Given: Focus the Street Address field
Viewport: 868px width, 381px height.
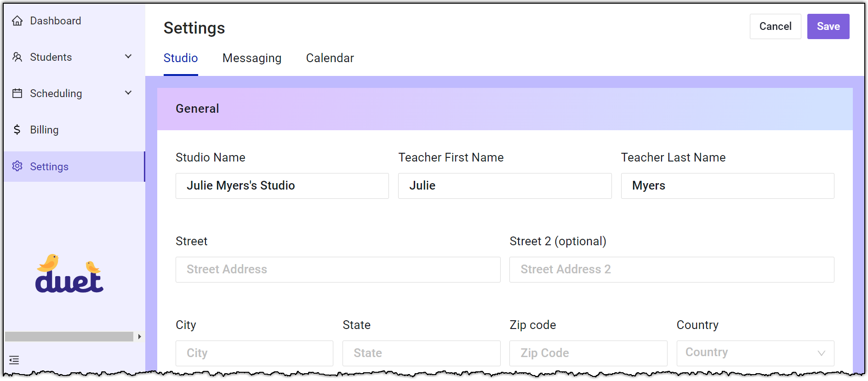Looking at the screenshot, I should tap(337, 270).
